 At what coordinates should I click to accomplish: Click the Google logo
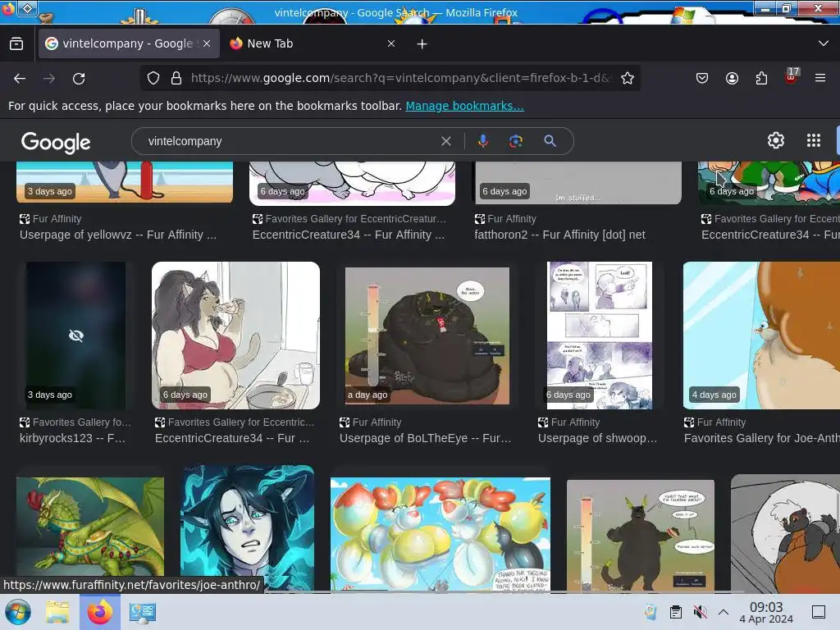click(56, 142)
